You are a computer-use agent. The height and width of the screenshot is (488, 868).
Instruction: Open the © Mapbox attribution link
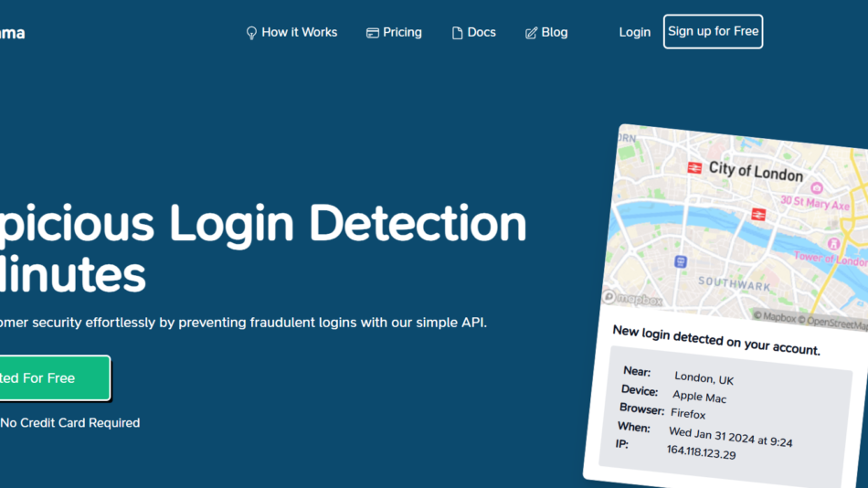(775, 317)
